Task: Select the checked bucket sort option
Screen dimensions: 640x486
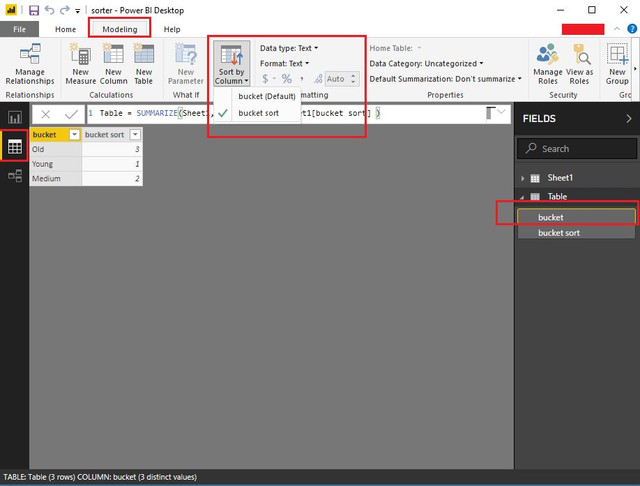Action: (258, 113)
